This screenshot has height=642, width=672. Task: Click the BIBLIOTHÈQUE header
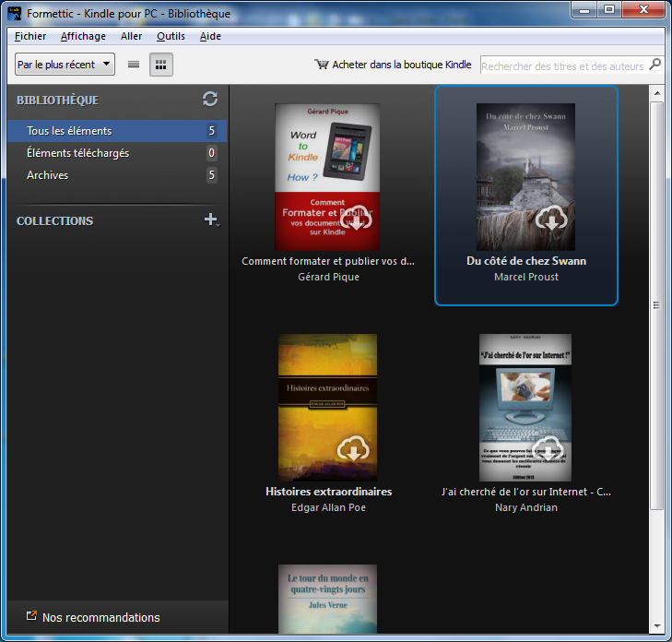pos(57,101)
